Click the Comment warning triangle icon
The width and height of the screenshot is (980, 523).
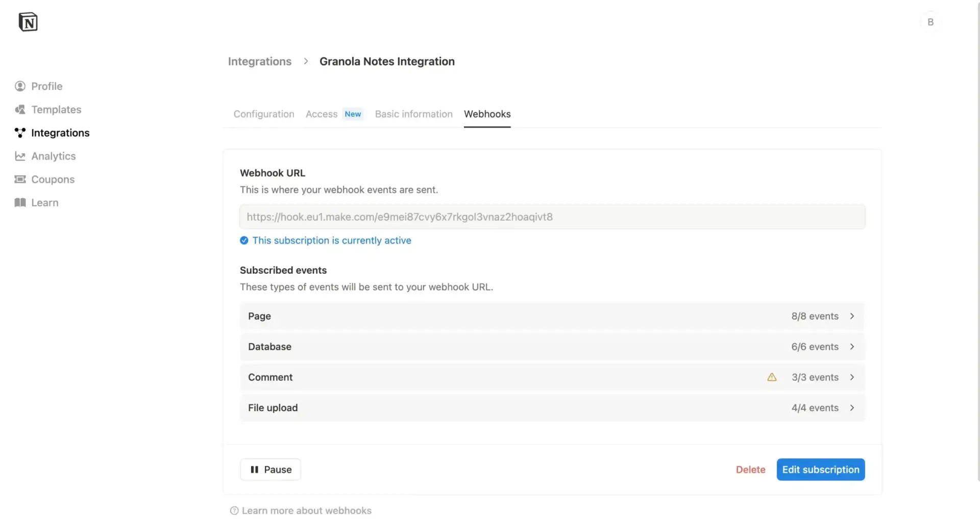[x=772, y=377]
